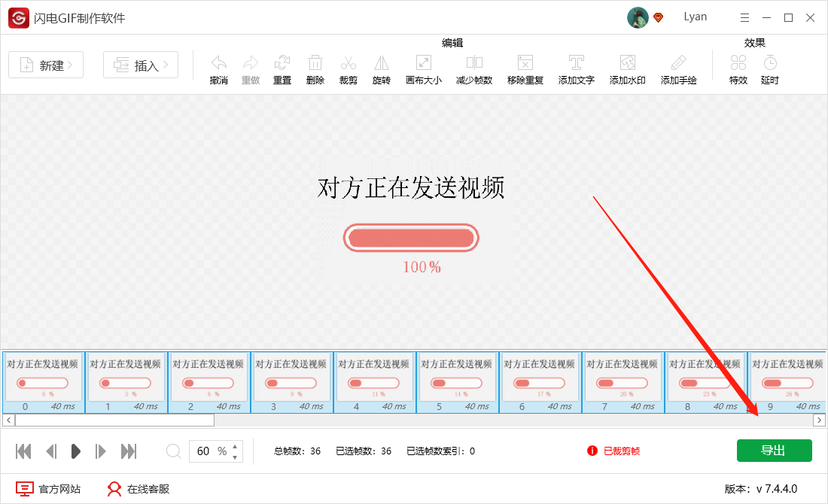Open 添加水印 to add a watermark
This screenshot has height=504, width=828.
(x=627, y=68)
